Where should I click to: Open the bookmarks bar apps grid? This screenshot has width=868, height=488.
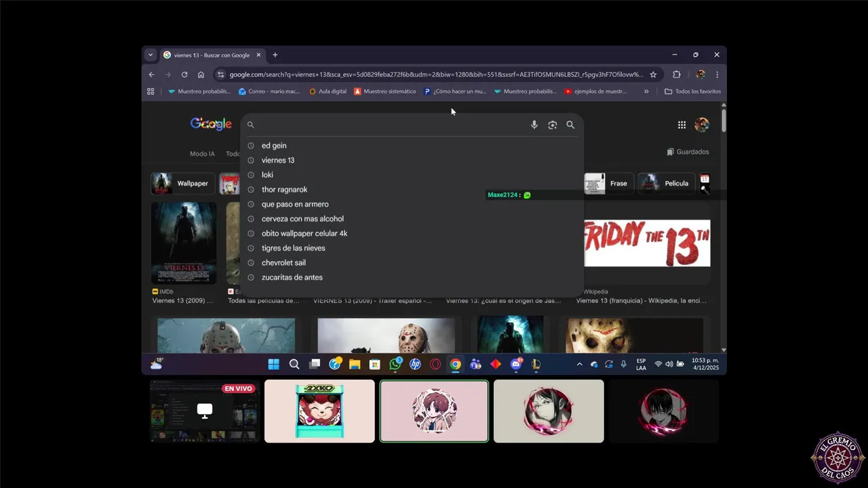[151, 91]
